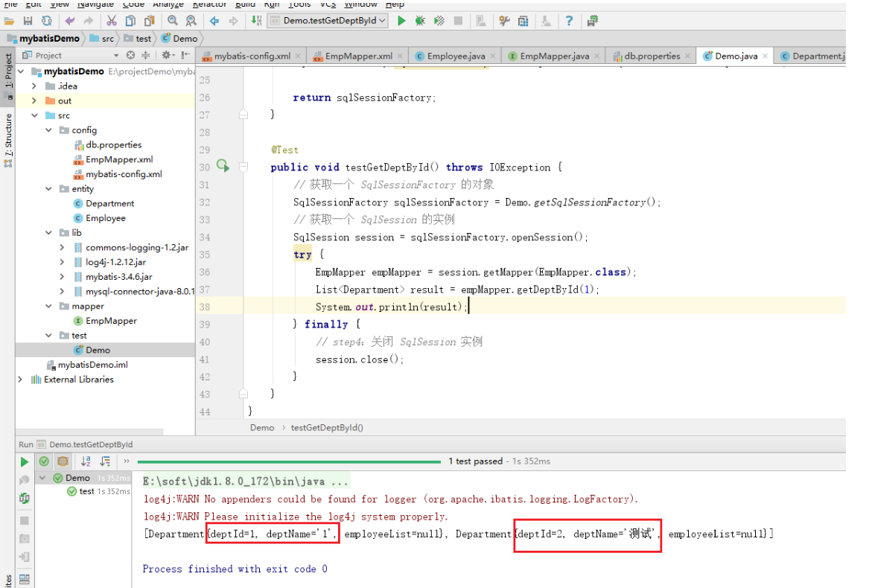Click the Find magnifier icon

point(172,21)
